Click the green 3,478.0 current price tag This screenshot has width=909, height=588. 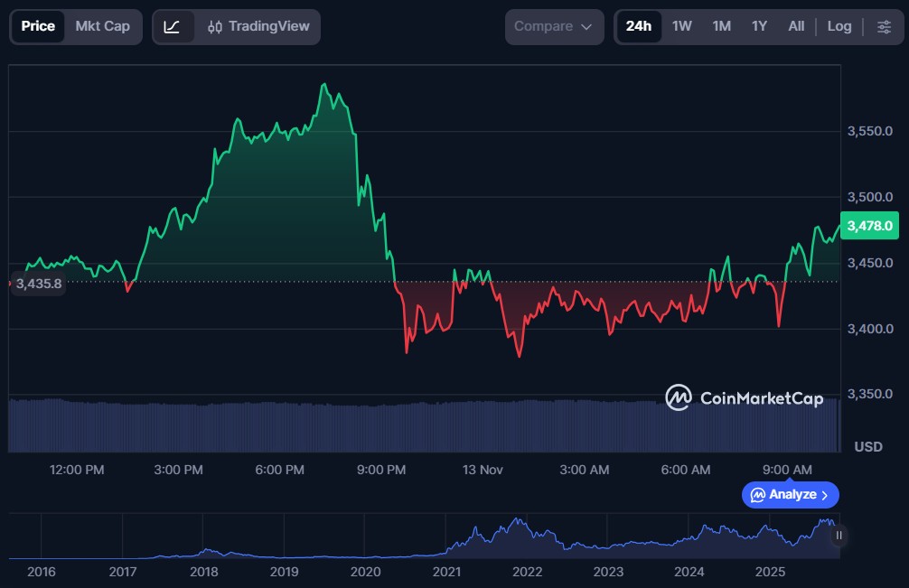(868, 226)
